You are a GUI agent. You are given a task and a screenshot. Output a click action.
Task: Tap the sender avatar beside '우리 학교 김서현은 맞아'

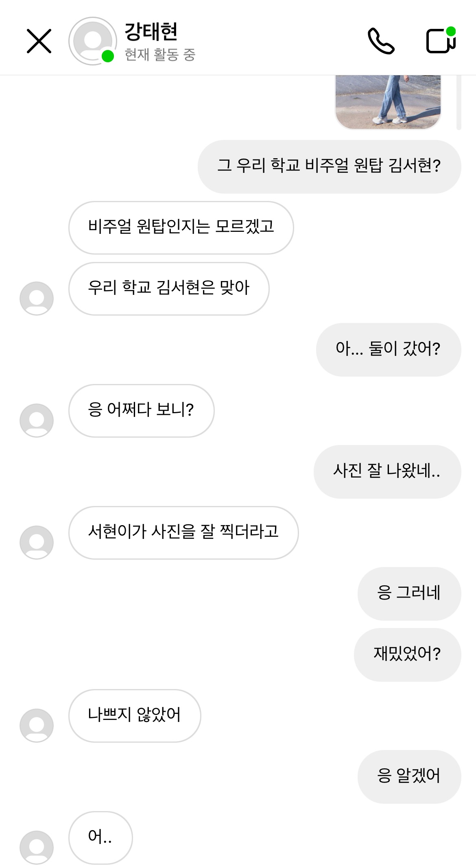click(x=37, y=298)
